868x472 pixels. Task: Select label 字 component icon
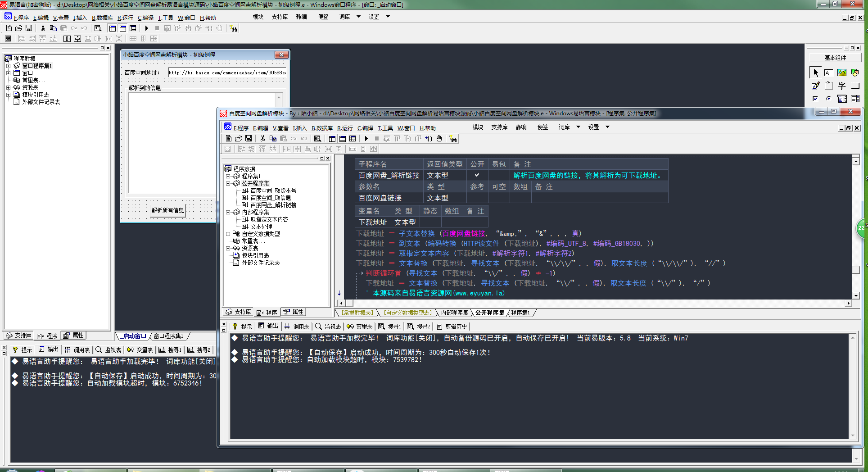842,86
